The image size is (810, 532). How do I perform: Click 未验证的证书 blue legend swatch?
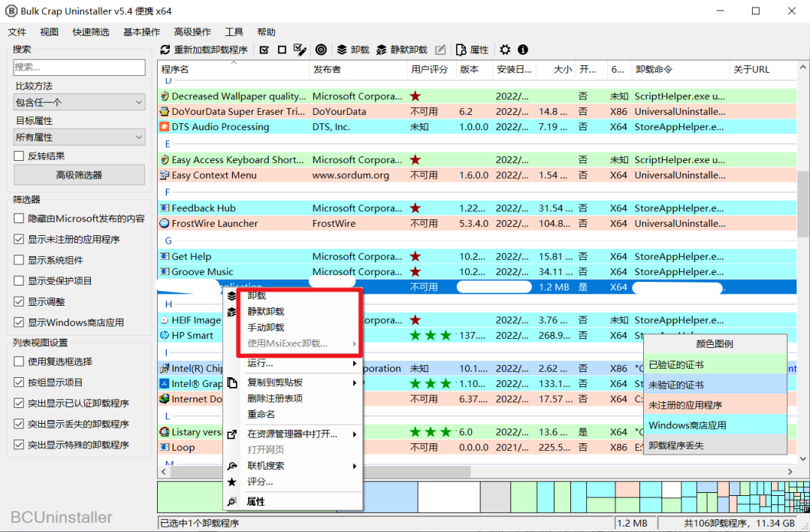715,385
